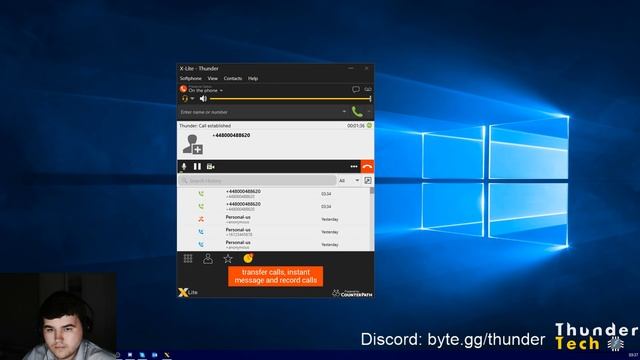
Task: Open the voicemail icon
Action: click(368, 89)
